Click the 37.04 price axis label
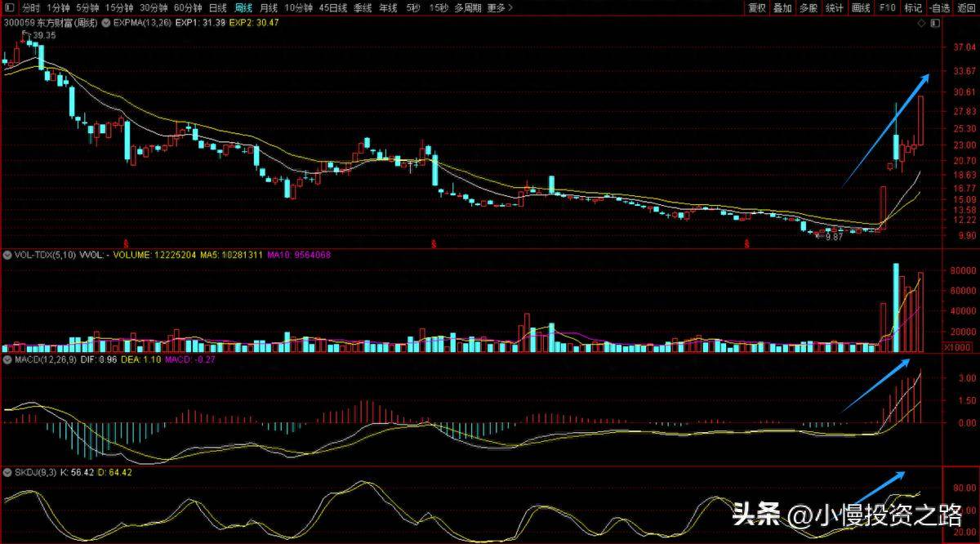 coord(964,47)
